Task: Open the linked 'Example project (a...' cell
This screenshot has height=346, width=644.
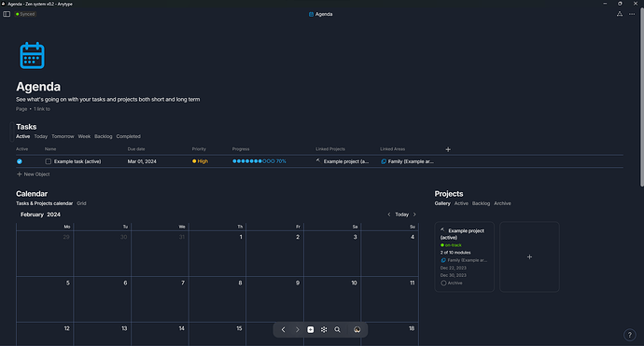Action: click(343, 161)
